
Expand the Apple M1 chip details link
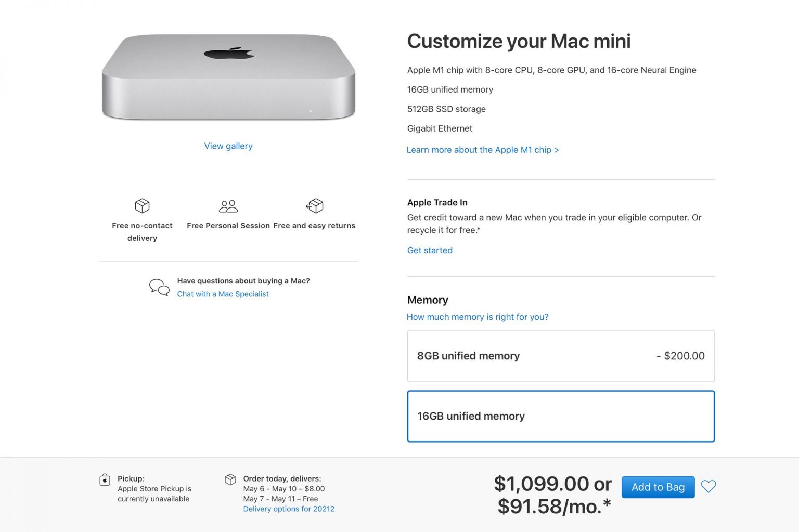pyautogui.click(x=483, y=150)
